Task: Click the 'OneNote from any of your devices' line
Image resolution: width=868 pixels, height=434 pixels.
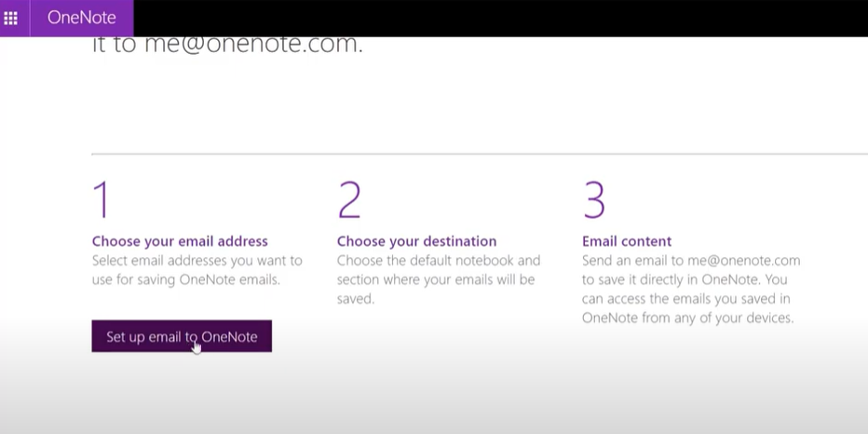Action: [688, 319]
